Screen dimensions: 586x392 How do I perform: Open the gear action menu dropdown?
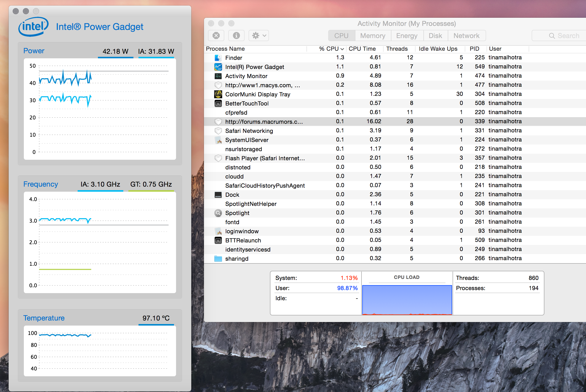point(259,35)
